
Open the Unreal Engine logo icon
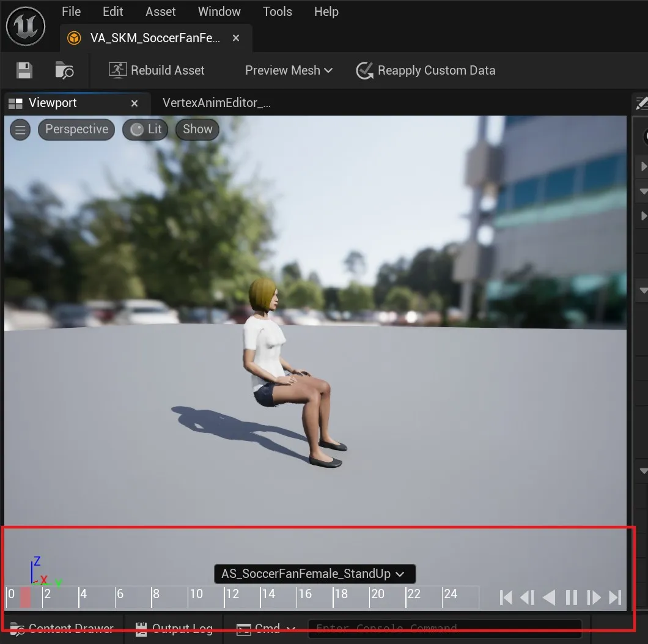(26, 26)
